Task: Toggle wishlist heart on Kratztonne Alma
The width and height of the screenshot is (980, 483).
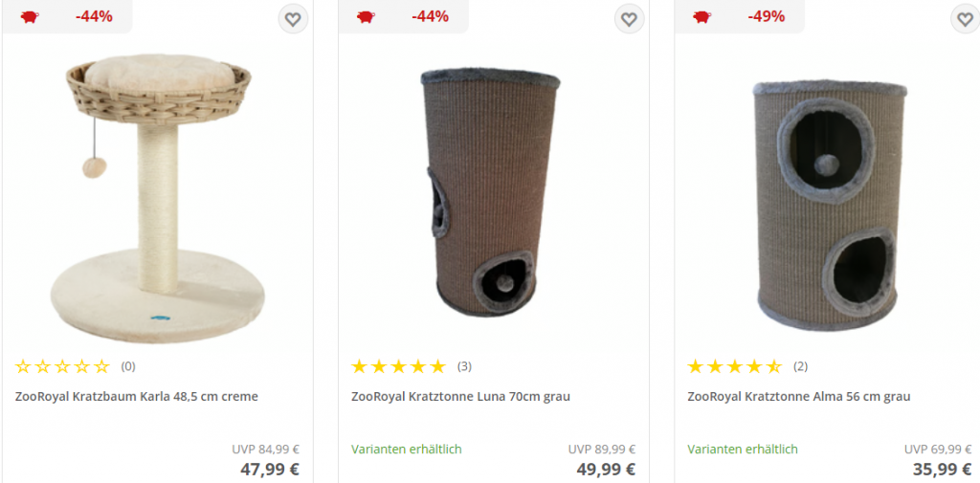Action: [x=965, y=19]
